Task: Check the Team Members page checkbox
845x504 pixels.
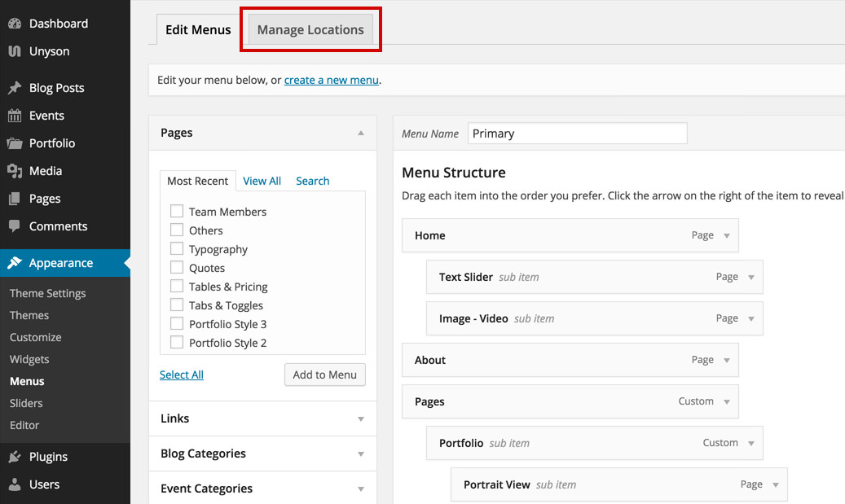Action: coord(177,211)
